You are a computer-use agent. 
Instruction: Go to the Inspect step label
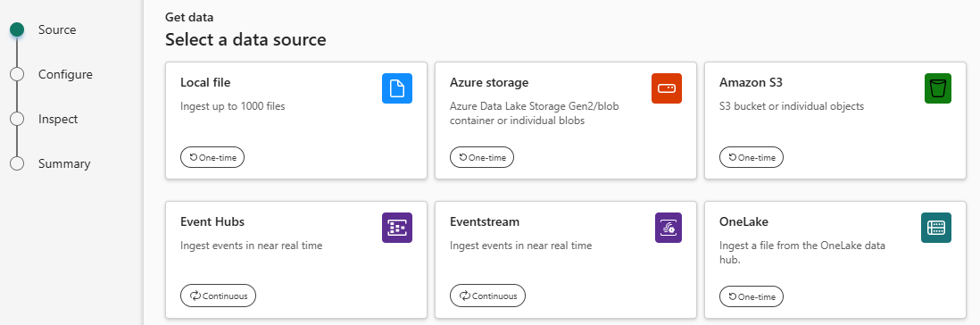(58, 119)
